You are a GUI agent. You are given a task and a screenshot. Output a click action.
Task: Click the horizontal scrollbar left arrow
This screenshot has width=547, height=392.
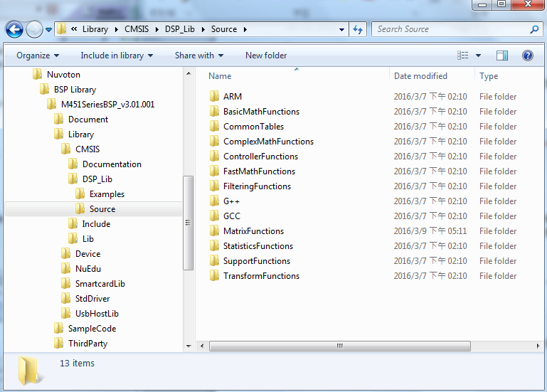click(202, 346)
